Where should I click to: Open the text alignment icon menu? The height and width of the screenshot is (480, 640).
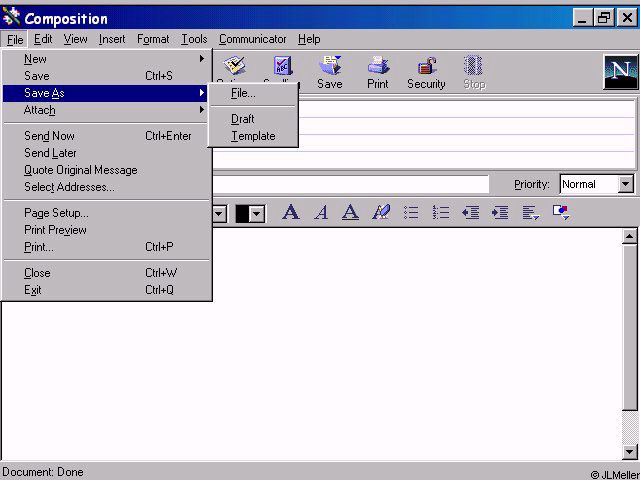click(531, 212)
